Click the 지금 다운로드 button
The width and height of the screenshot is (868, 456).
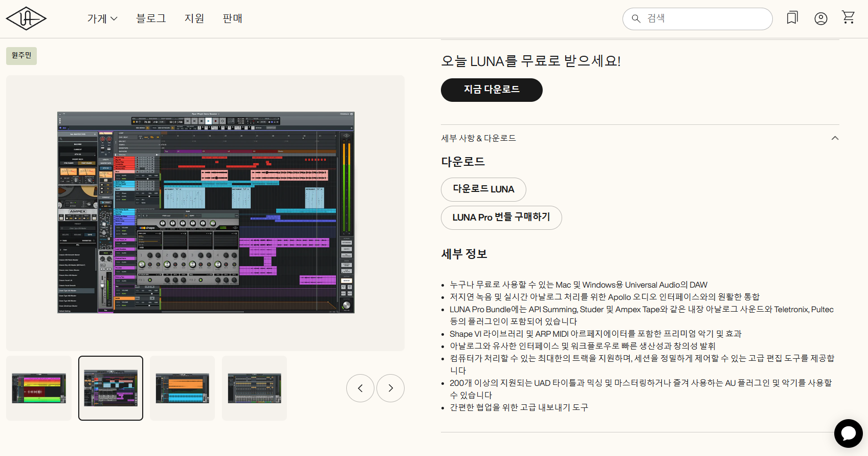[491, 90]
